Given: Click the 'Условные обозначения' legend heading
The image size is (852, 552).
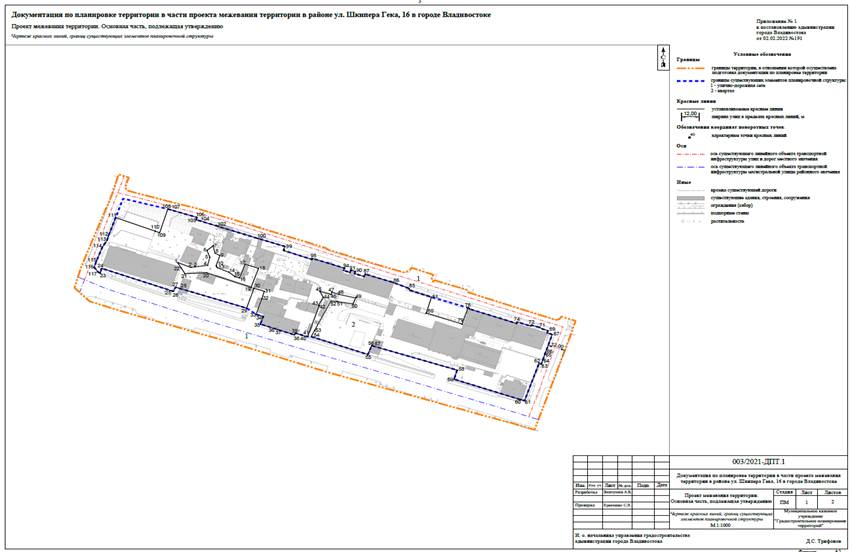Looking at the screenshot, I should (x=762, y=54).
